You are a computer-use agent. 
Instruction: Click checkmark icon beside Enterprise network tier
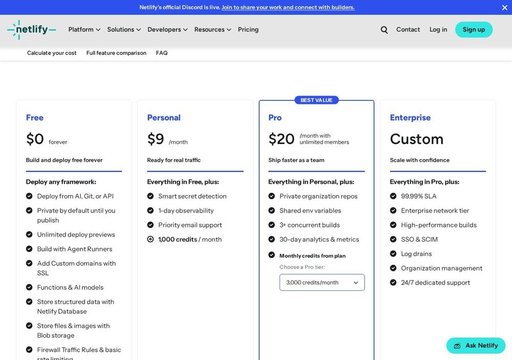pos(393,210)
